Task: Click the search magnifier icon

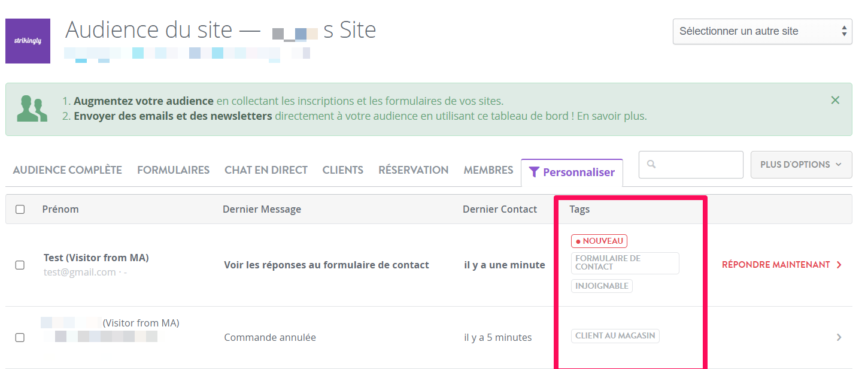Action: [651, 164]
